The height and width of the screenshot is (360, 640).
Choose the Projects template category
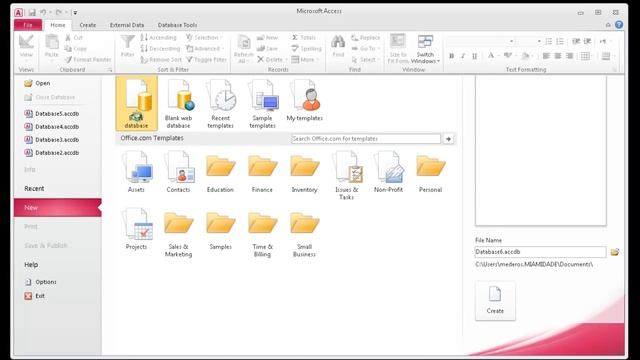136,229
